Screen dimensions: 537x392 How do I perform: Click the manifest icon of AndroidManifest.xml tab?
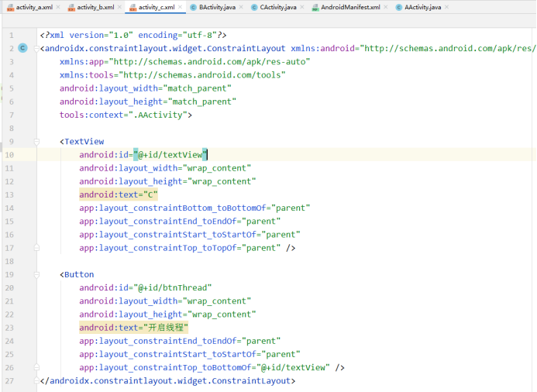(x=315, y=8)
